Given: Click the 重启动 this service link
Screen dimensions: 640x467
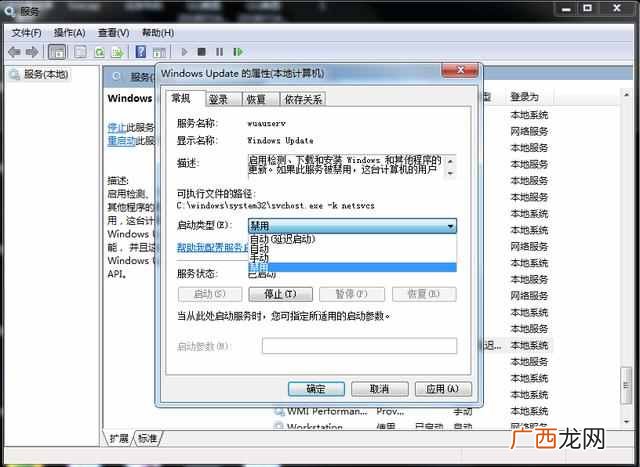Looking at the screenshot, I should click(121, 141).
